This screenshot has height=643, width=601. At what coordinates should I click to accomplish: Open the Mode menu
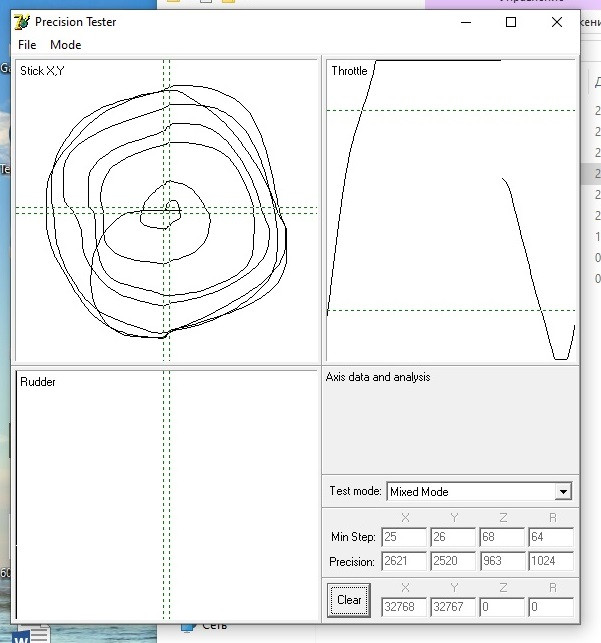[x=66, y=45]
